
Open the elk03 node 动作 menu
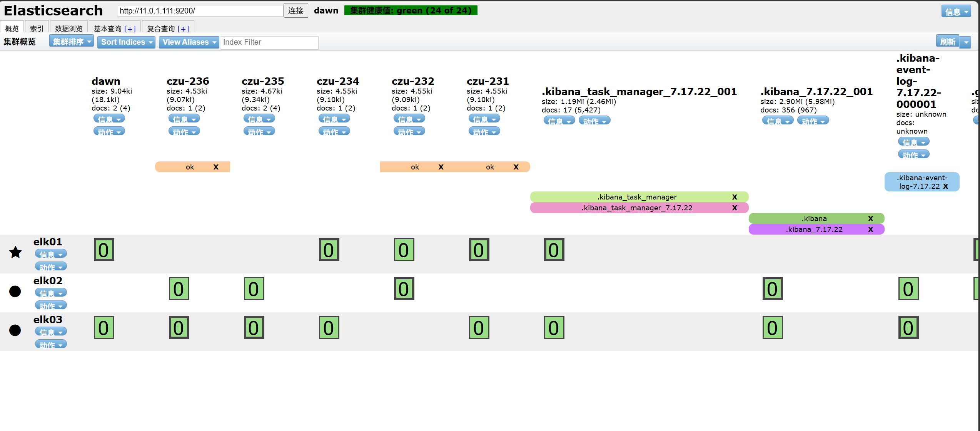tap(51, 345)
